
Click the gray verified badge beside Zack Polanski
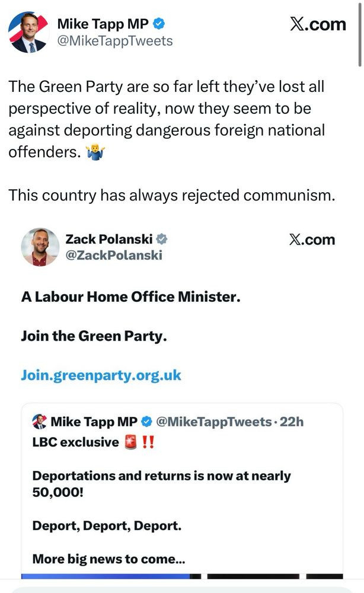point(161,239)
